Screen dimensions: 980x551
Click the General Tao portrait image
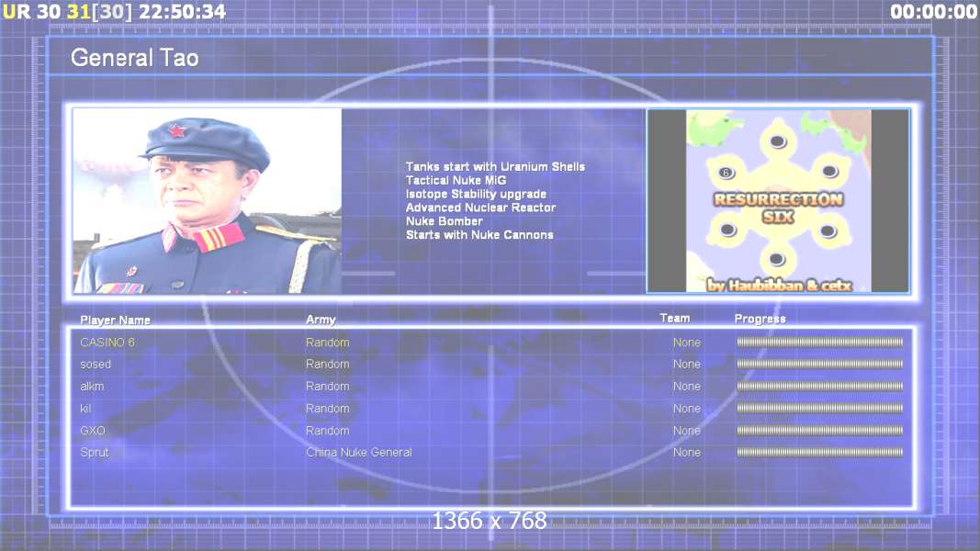208,201
